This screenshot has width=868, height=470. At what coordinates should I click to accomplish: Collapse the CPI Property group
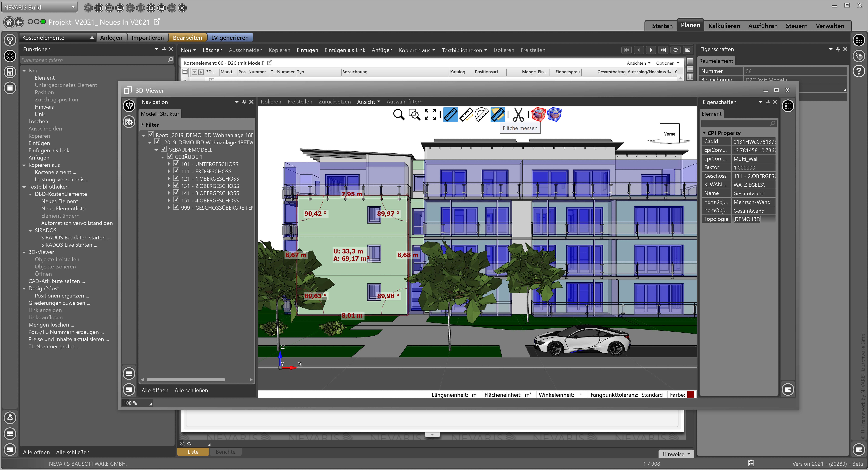coord(704,133)
